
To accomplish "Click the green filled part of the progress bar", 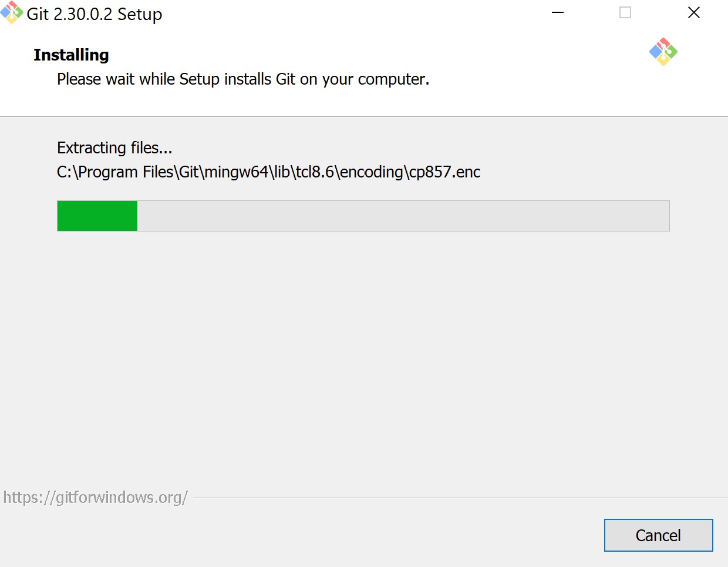I will click(x=97, y=216).
